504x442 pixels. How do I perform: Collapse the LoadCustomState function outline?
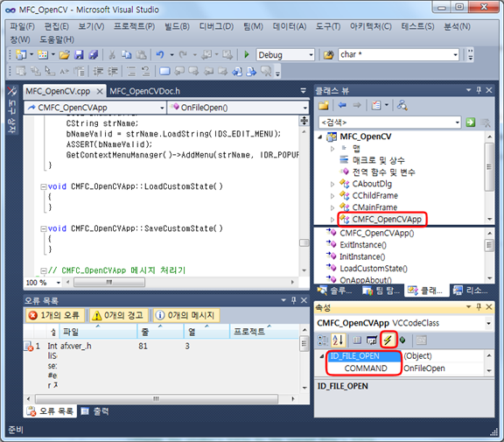[x=43, y=186]
